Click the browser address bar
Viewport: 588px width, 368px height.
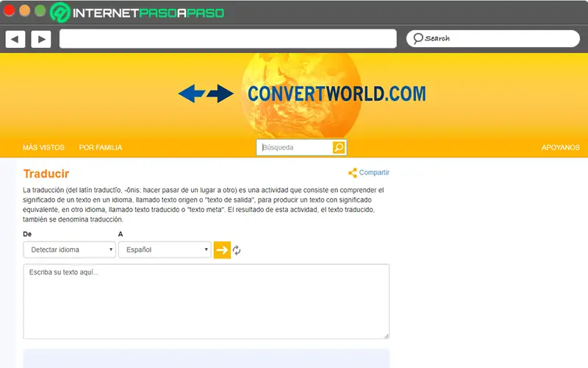(x=228, y=39)
